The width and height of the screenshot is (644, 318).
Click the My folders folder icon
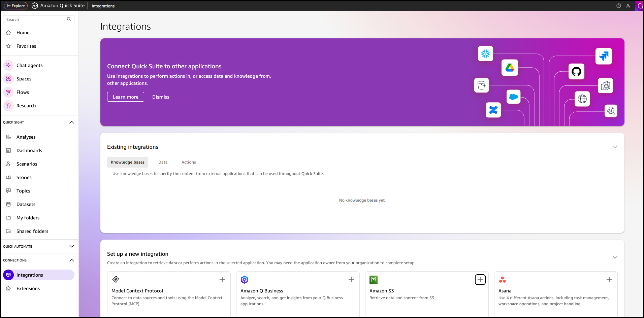[x=9, y=218]
